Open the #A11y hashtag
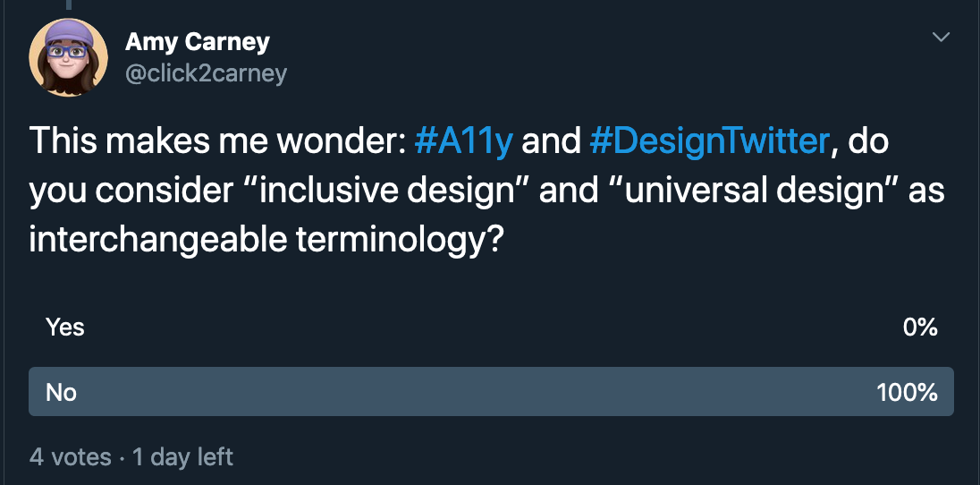Screen dimensions: 980x485 (464, 141)
